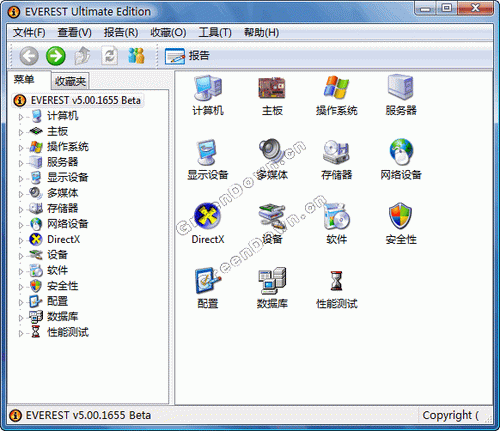Open the 报告(R) menu

click(121, 32)
